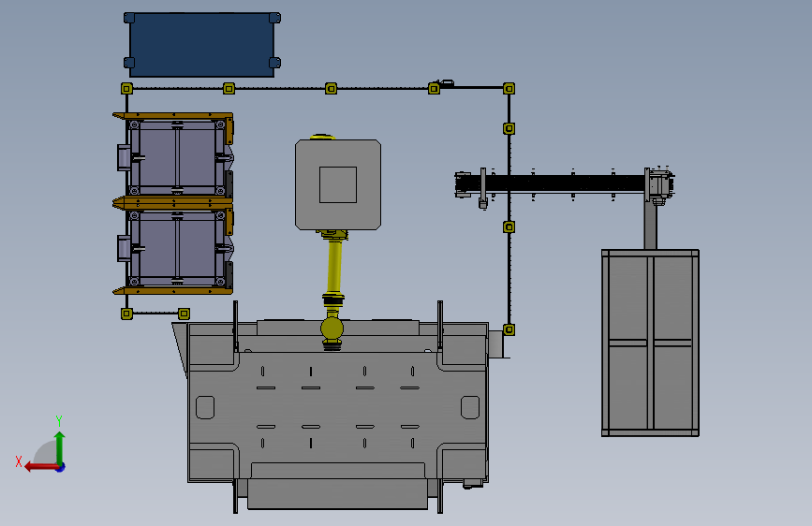Select the yellow ball joint on the machine
Image resolution: width=812 pixels, height=526 pixels.
coord(332,328)
